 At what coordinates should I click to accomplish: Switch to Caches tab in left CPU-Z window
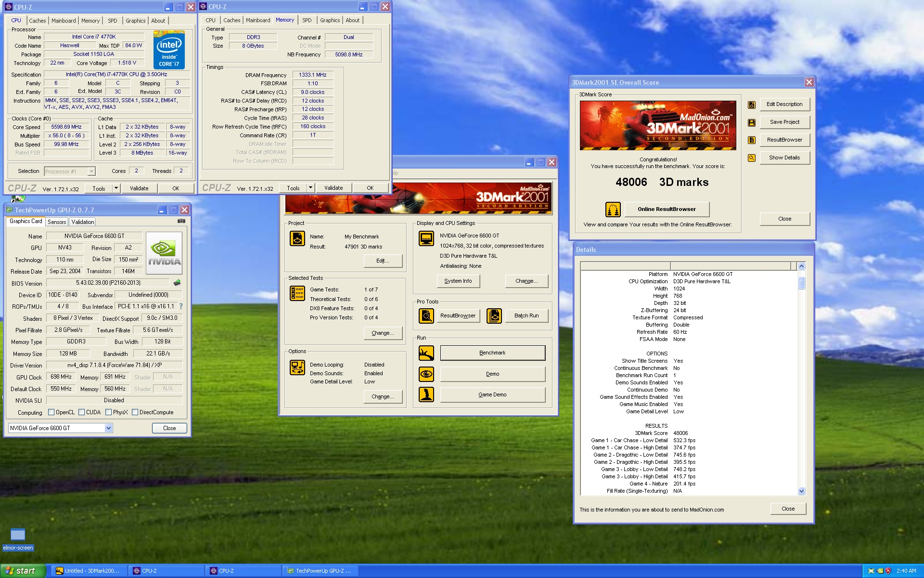click(37, 21)
